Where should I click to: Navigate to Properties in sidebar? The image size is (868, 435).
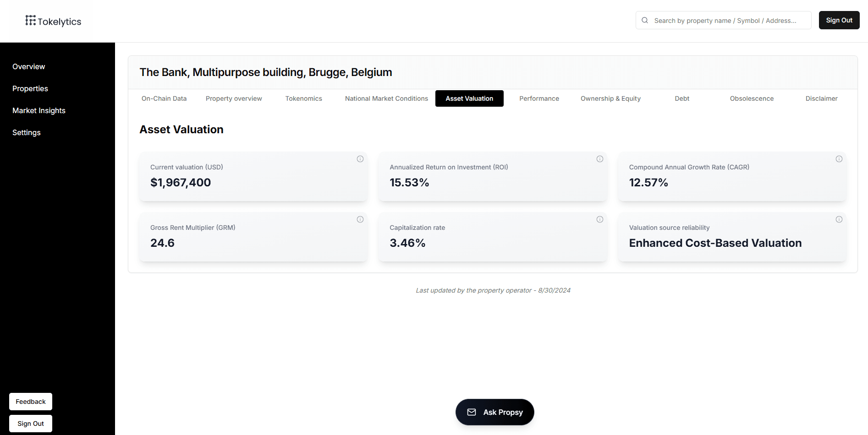[30, 88]
